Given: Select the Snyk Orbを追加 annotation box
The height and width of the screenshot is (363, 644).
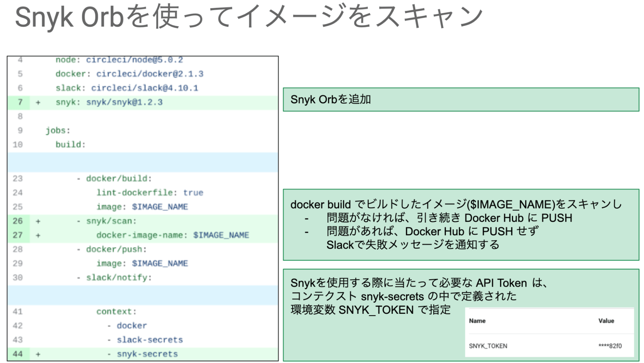Looking at the screenshot, I should click(x=461, y=100).
